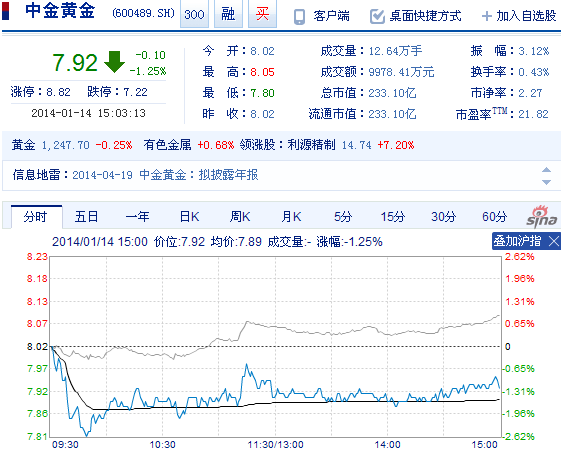561x451 pixels.
Task: Select the 分时 intraday tab
Action: tap(36, 217)
